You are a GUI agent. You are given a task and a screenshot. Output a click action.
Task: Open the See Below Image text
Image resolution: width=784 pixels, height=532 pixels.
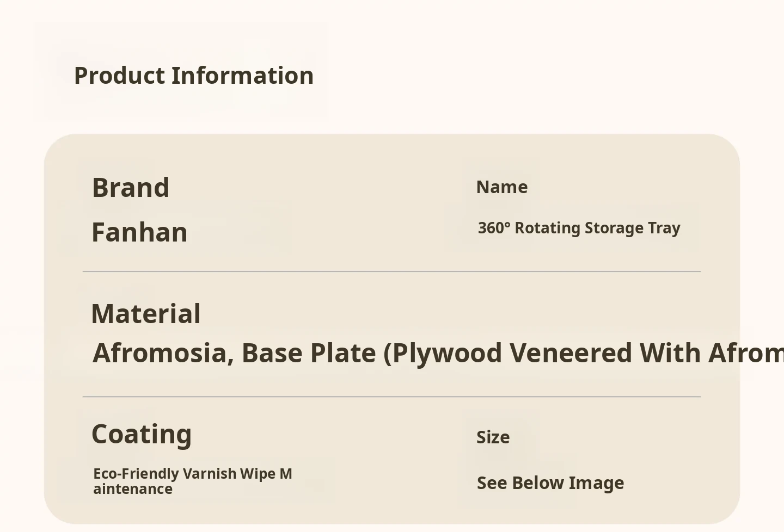coord(550,483)
